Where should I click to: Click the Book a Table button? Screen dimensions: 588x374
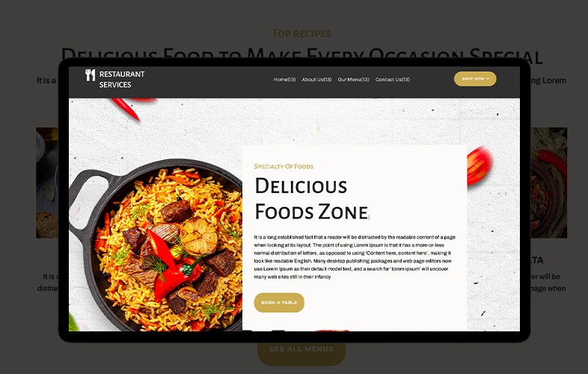click(279, 302)
